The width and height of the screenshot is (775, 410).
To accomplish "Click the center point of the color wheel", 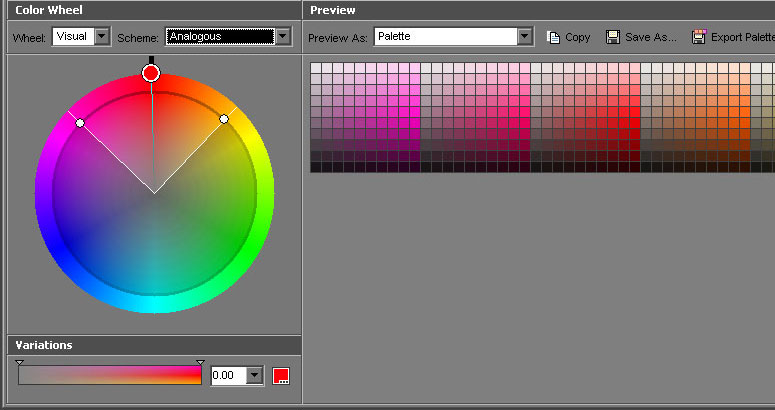I will pos(154,193).
